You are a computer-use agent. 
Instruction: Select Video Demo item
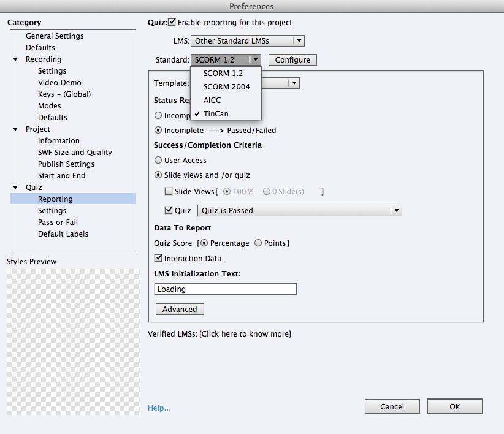click(x=59, y=83)
